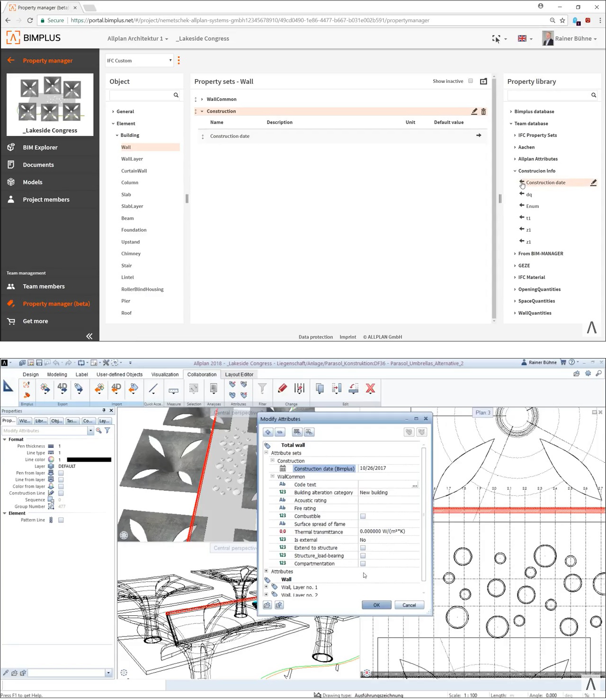Toggle the Line from layer checkbox
Image resolution: width=606 pixels, height=700 pixels.
click(61, 480)
